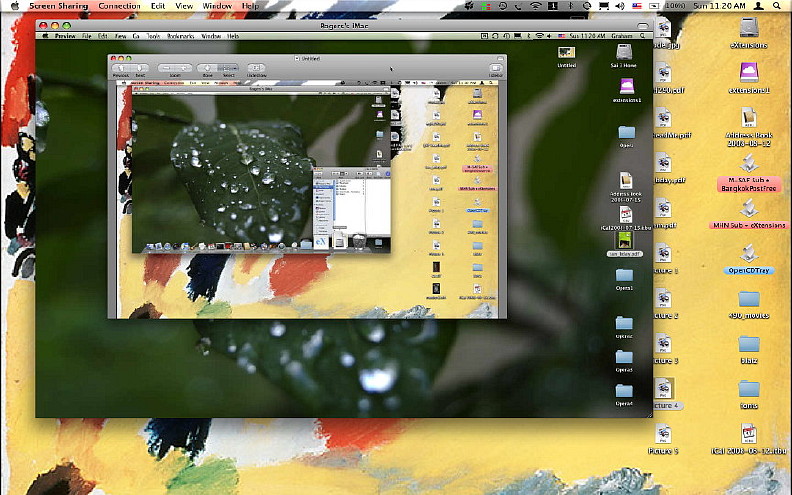
Task: Select remote eXtensions1 purple drive icon
Action: pos(626,86)
